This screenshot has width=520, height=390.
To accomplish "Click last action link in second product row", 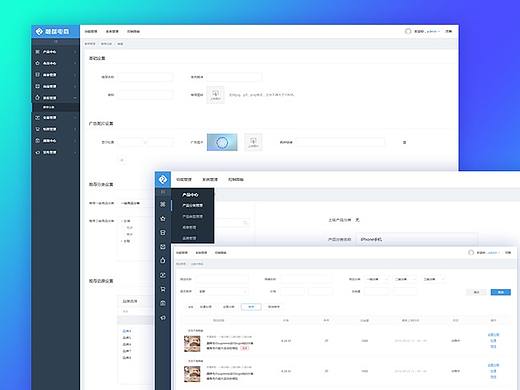I will (493, 377).
